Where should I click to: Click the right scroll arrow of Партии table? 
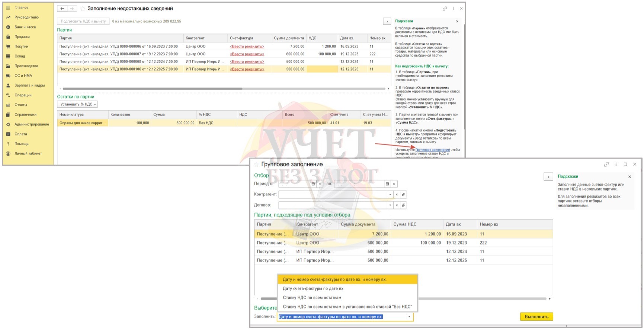(x=388, y=89)
